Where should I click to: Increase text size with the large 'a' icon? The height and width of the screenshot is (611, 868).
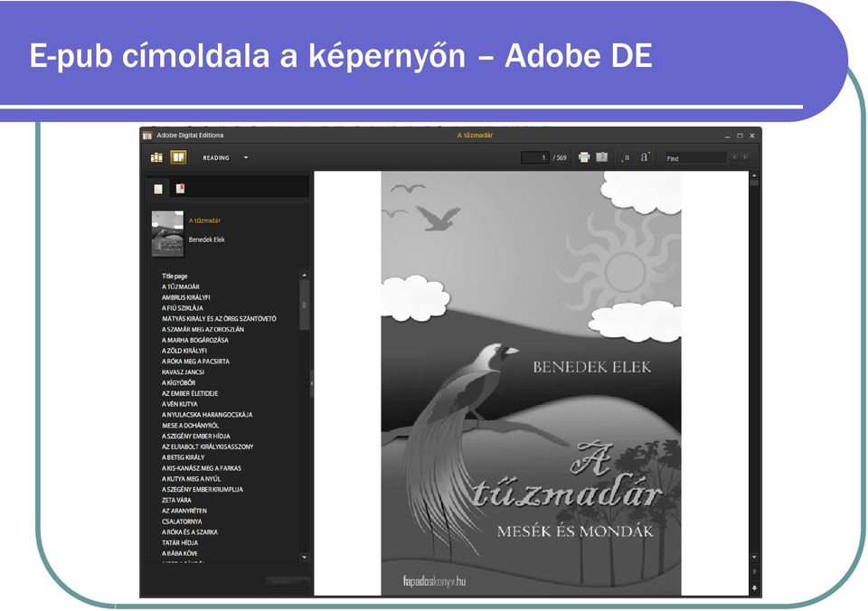click(x=645, y=157)
